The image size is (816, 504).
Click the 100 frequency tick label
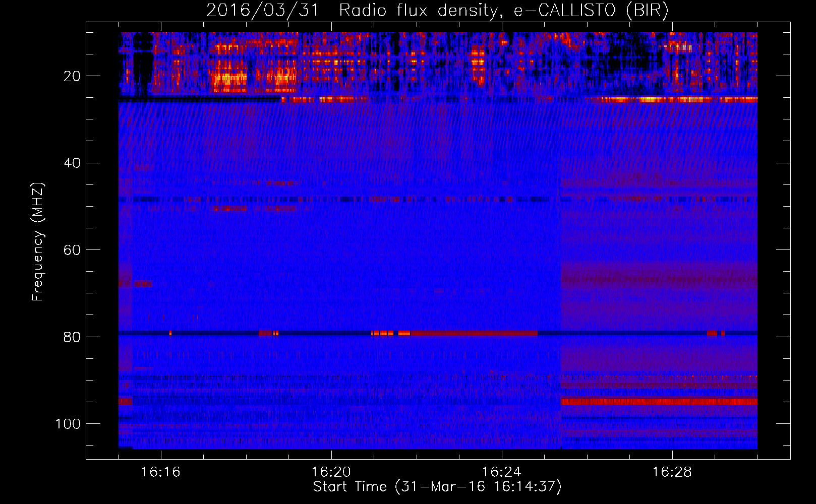[68, 424]
